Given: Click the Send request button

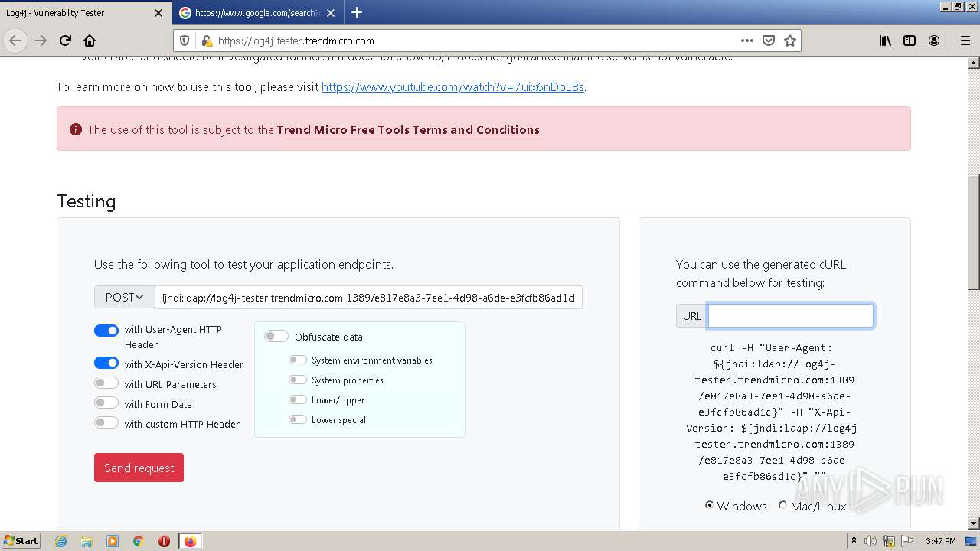Looking at the screenshot, I should coord(139,468).
